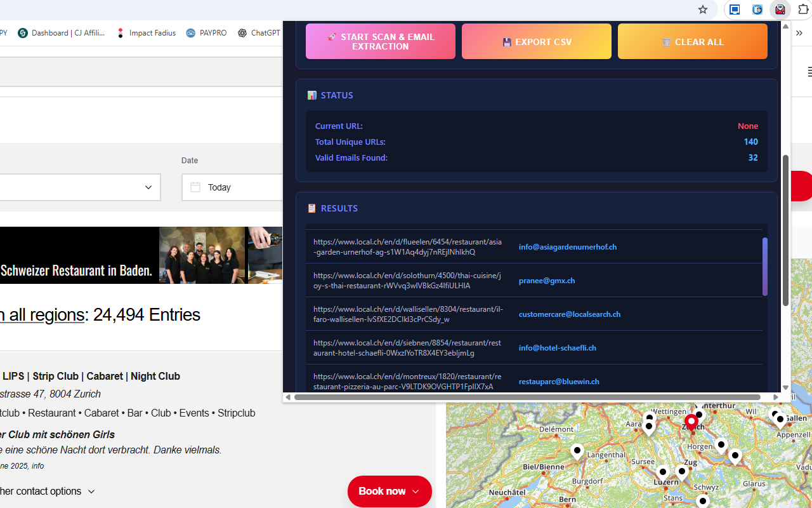Click the popup scroll-down arrow
The image size is (812, 508).
coord(785,387)
